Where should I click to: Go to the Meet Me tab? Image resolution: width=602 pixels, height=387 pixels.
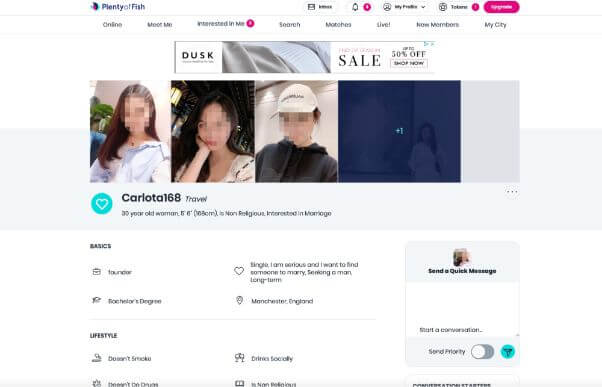point(160,25)
